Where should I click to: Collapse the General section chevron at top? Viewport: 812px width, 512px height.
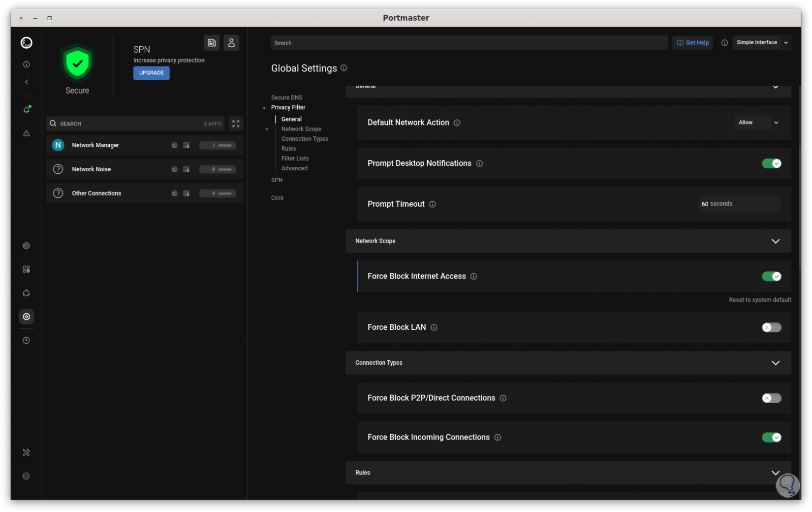[x=776, y=87]
